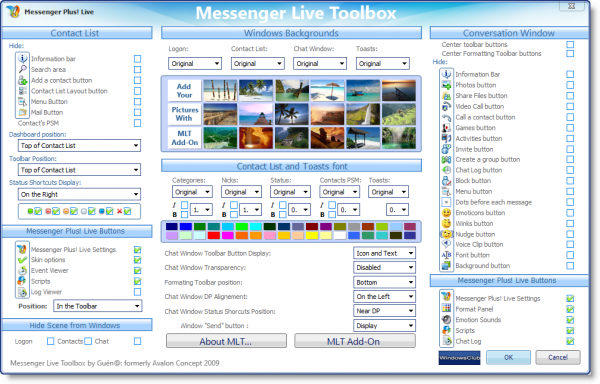Click the Winks button icon
Image resolution: width=600 pixels, height=384 pixels.
click(446, 223)
